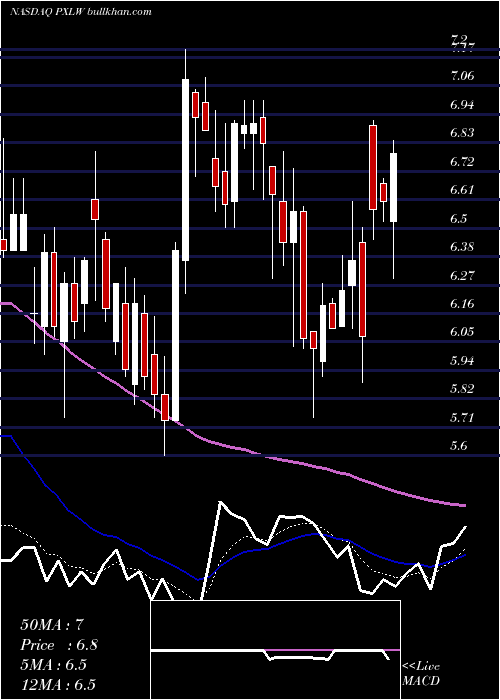Select the 6.61 price axis label
The width and height of the screenshot is (500, 700).
[x=462, y=190]
